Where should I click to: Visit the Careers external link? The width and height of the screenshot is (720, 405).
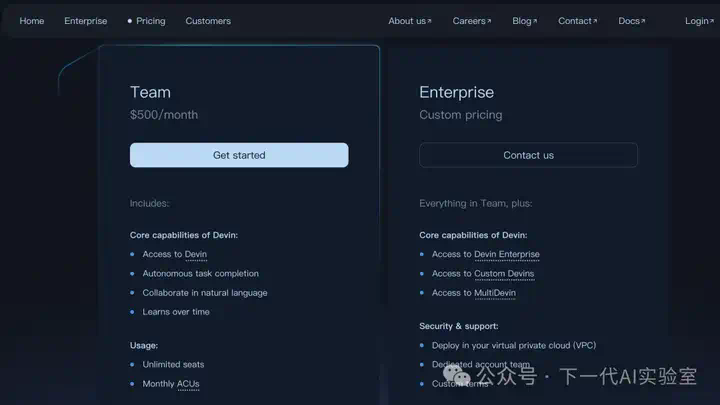[x=472, y=21]
